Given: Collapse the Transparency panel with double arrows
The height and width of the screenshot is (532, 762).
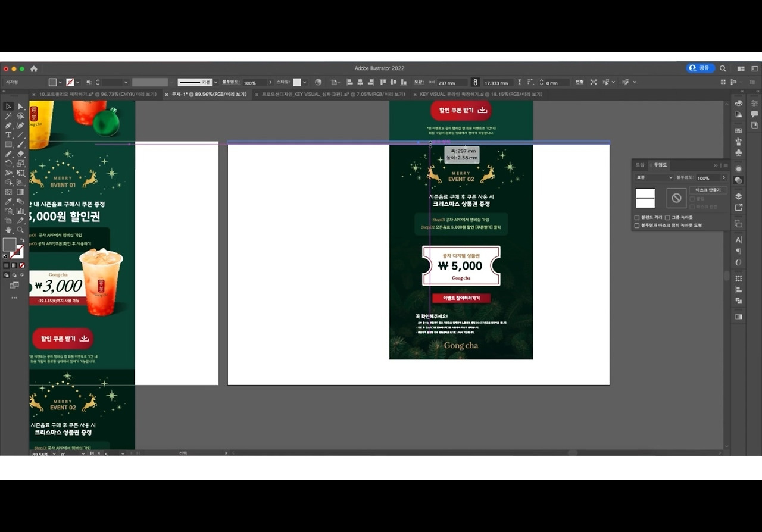Looking at the screenshot, I should (x=716, y=165).
